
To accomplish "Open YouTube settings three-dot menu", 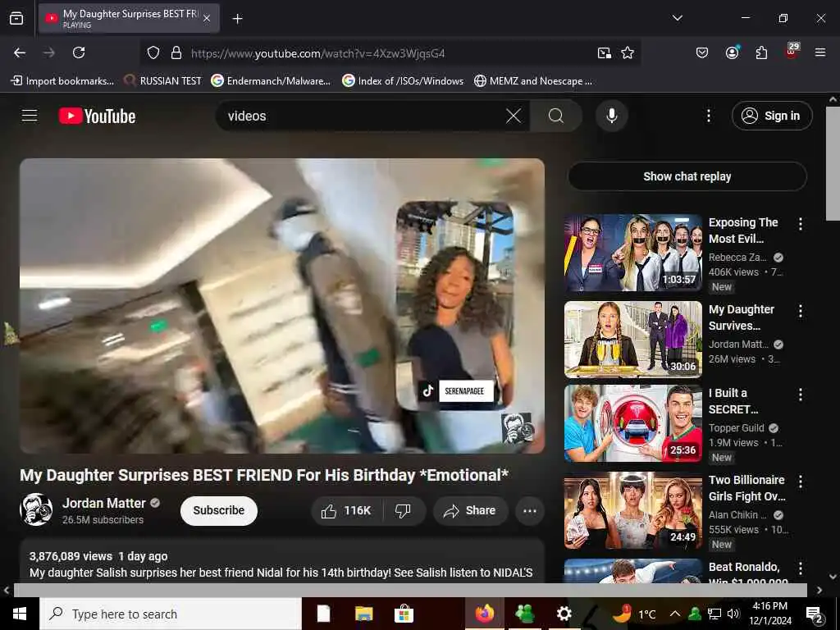I will coord(708,116).
